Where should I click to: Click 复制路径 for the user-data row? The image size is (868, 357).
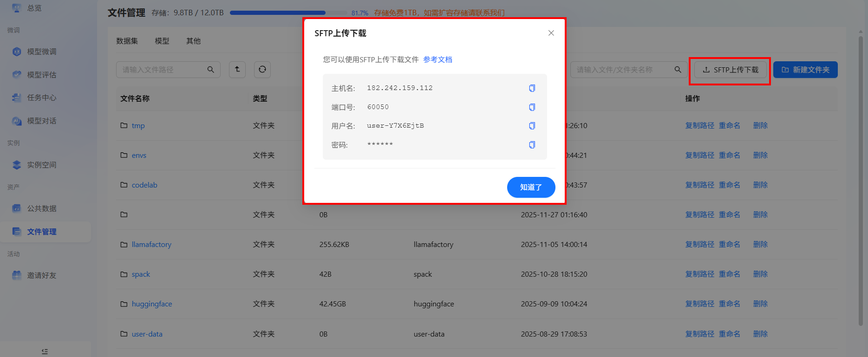pyautogui.click(x=700, y=334)
